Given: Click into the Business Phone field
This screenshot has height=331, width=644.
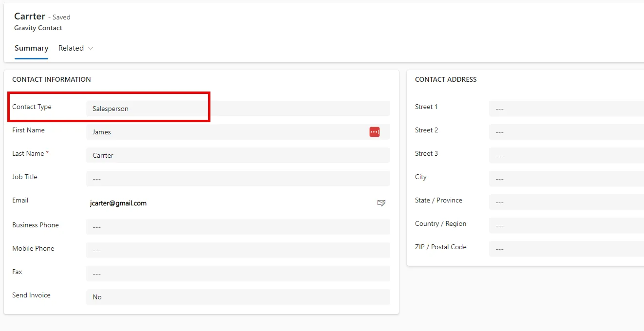Looking at the screenshot, I should pyautogui.click(x=238, y=227).
